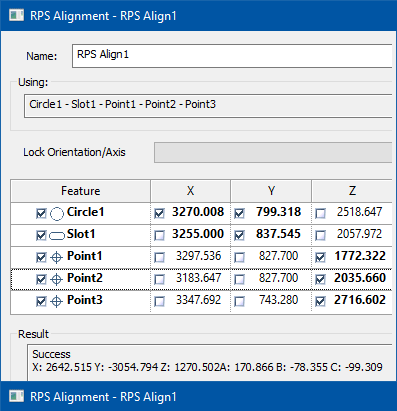Click the Z value 2057.972

tap(359, 234)
